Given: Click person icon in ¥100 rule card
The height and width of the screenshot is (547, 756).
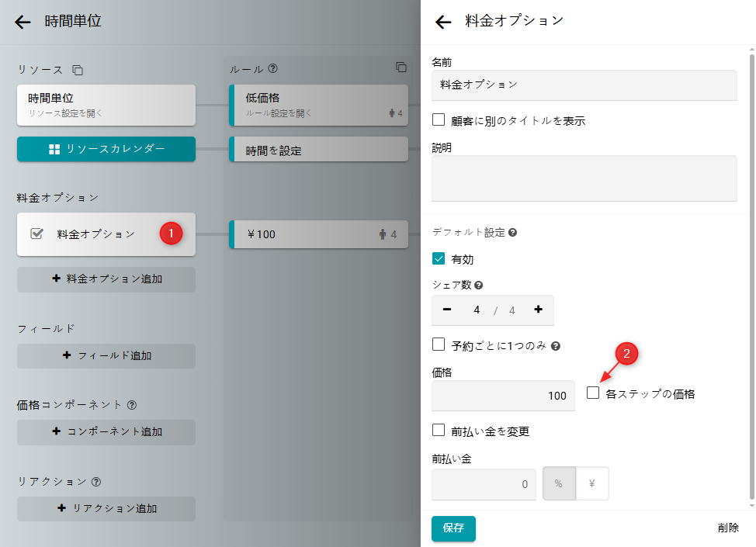Looking at the screenshot, I should click(383, 234).
